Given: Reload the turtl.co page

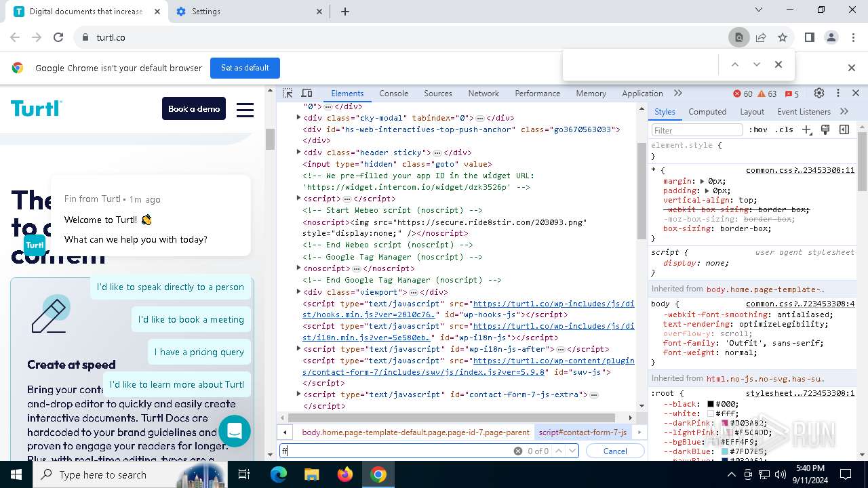Looking at the screenshot, I should click(58, 37).
